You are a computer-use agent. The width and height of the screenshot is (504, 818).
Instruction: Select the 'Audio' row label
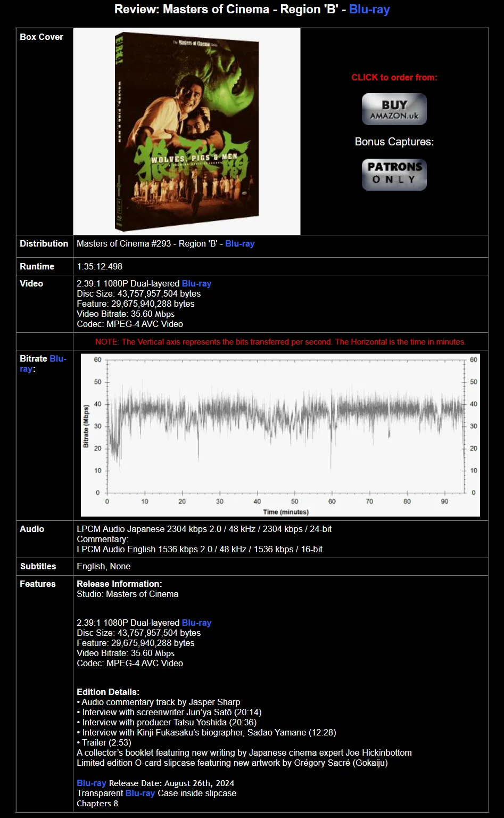pyautogui.click(x=32, y=529)
